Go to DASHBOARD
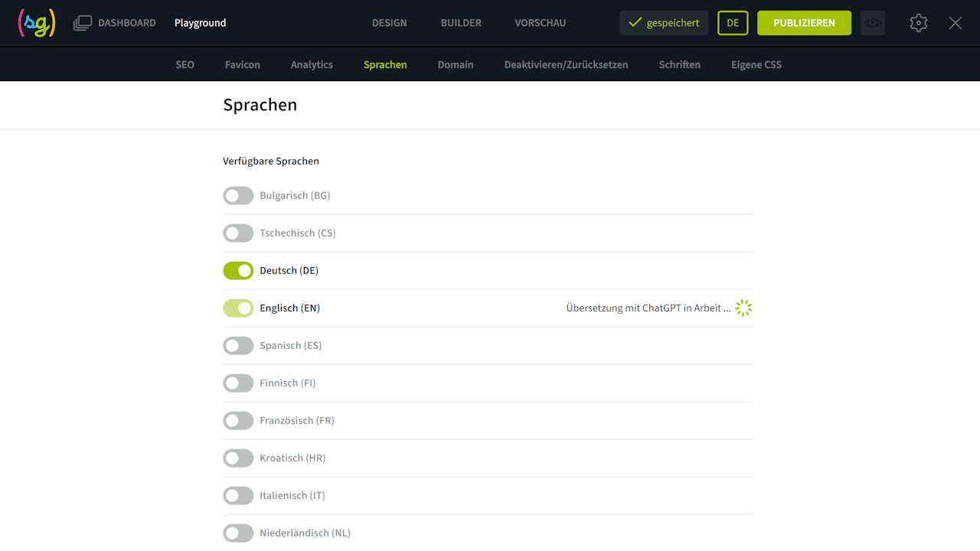This screenshot has width=980, height=551. [127, 23]
